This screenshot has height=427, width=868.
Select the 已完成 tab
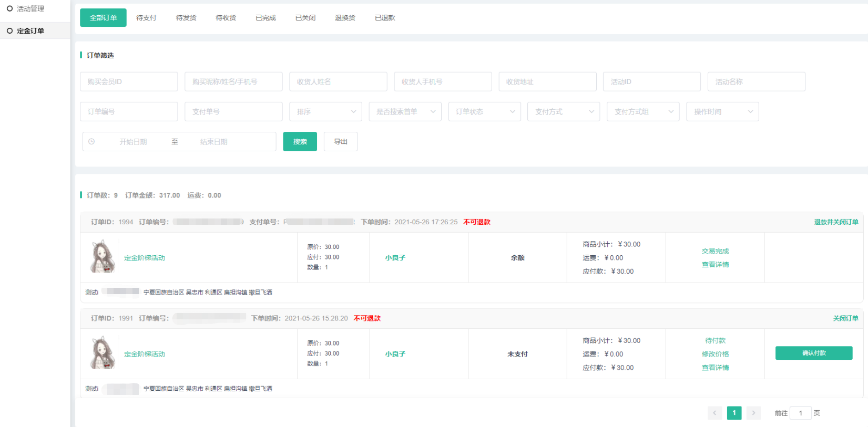click(265, 18)
